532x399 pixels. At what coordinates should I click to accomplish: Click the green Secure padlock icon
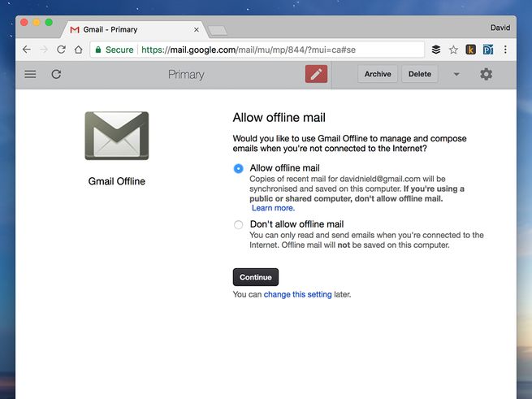tap(98, 50)
